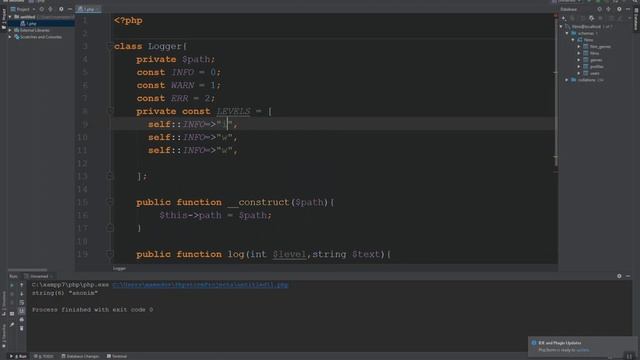640x360 pixels.
Task: Collapse the films@localhost data source
Action: tap(562, 27)
